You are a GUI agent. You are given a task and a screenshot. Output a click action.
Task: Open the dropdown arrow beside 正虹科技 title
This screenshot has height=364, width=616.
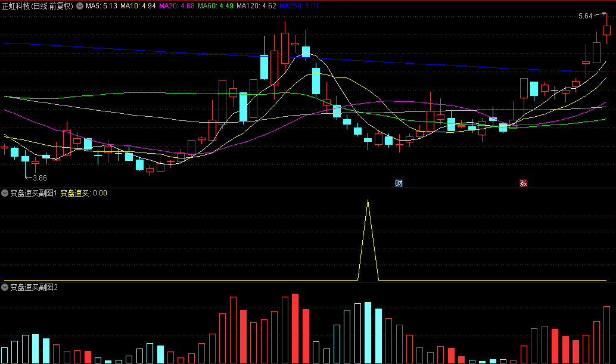point(80,6)
